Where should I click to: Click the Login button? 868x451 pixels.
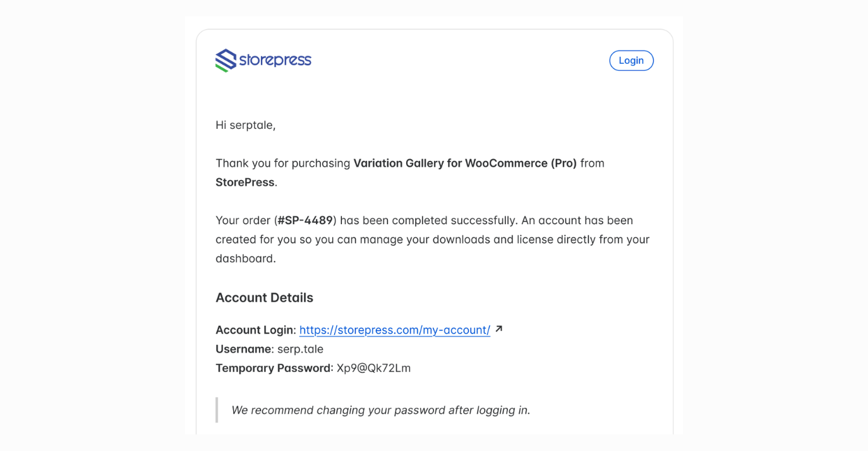point(630,60)
